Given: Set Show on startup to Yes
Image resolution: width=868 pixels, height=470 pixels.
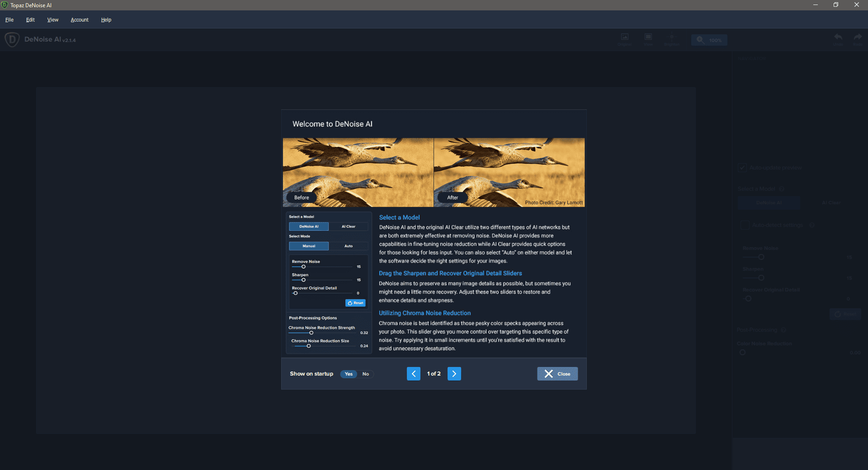Looking at the screenshot, I should coord(349,374).
